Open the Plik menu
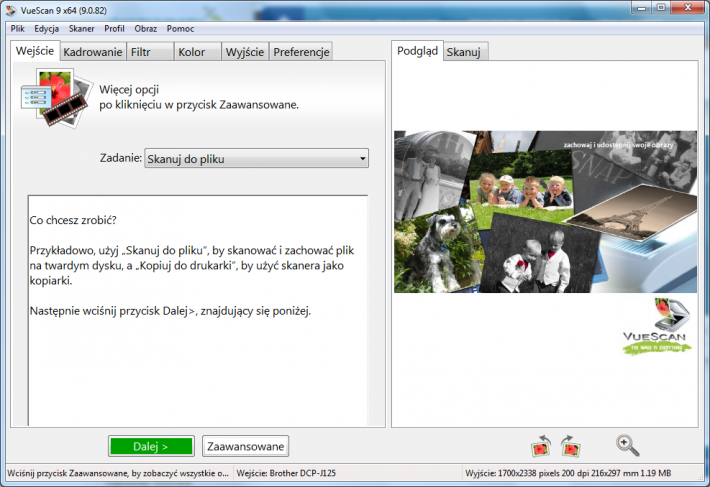 pyautogui.click(x=18, y=29)
